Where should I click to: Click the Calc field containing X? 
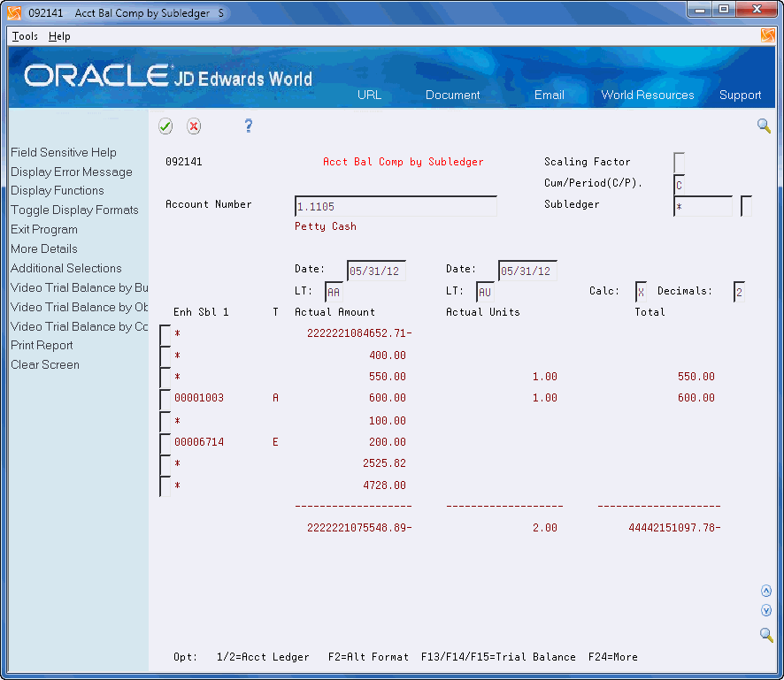click(641, 293)
